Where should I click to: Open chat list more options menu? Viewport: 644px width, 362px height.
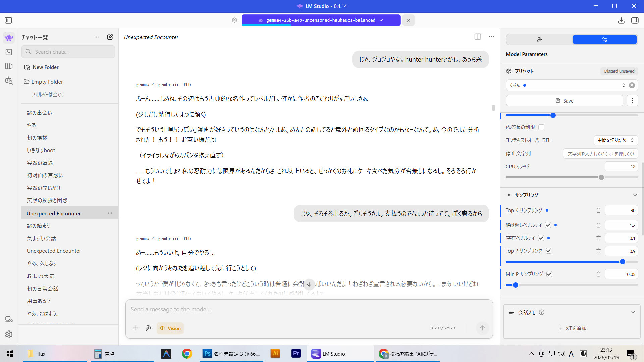(x=97, y=37)
